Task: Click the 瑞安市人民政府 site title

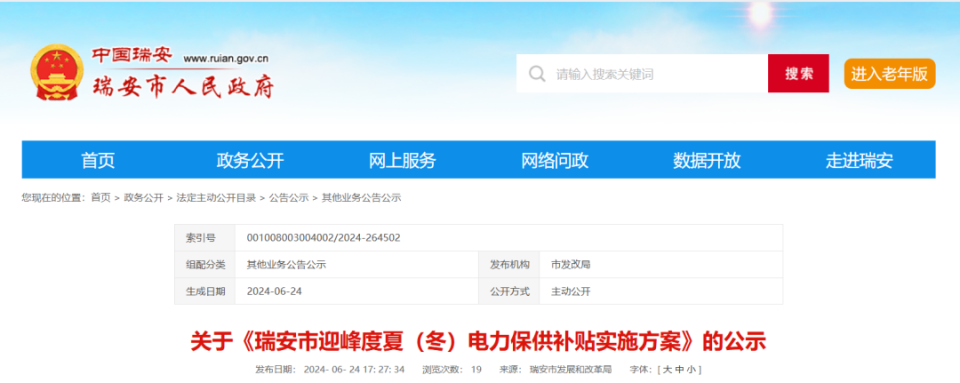Action: click(x=182, y=87)
